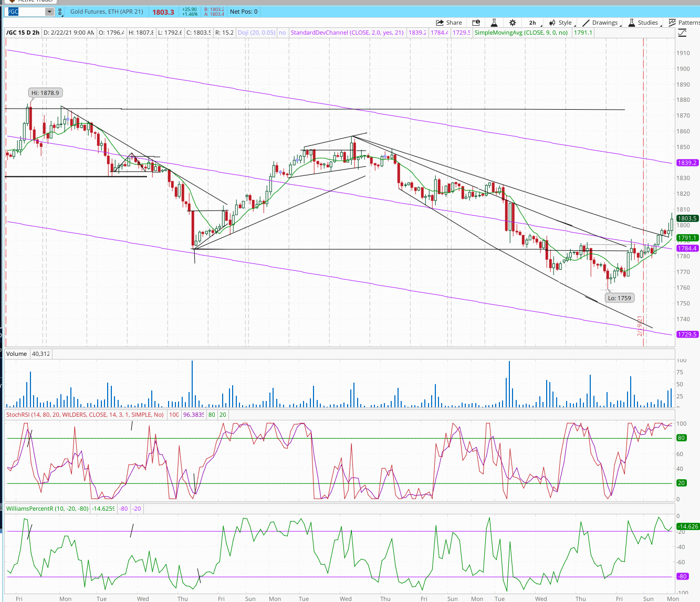This screenshot has width=700, height=602.
Task: Click the H: 1807.8 high value
Action: pyautogui.click(x=141, y=33)
